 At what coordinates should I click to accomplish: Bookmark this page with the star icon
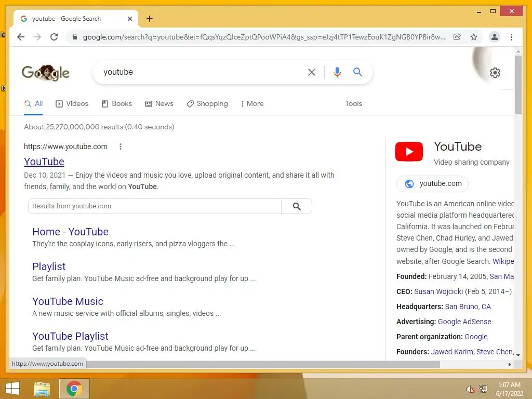click(x=474, y=37)
